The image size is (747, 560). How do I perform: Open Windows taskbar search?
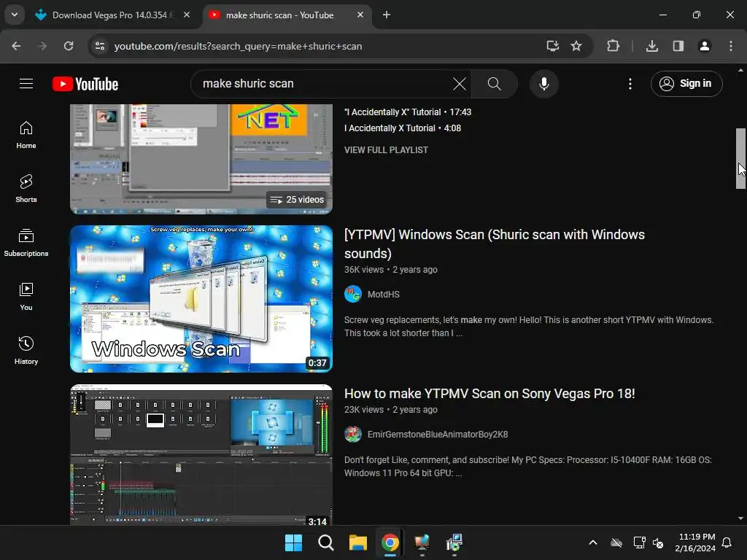326,542
